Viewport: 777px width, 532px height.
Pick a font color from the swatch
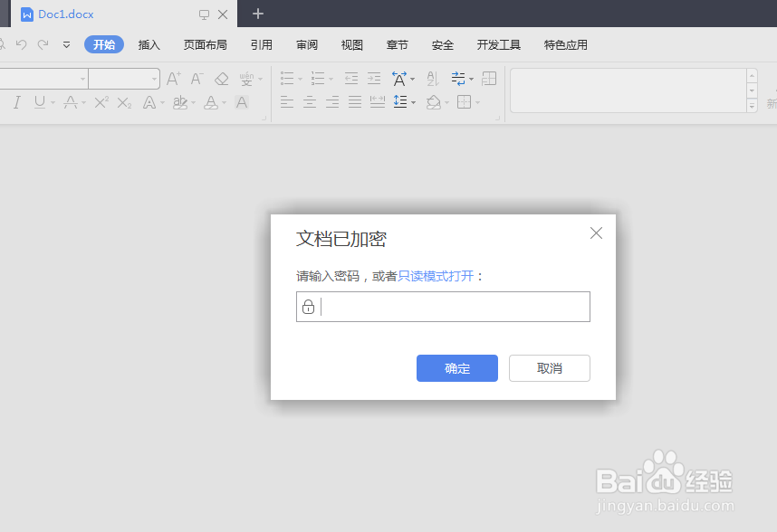212,101
